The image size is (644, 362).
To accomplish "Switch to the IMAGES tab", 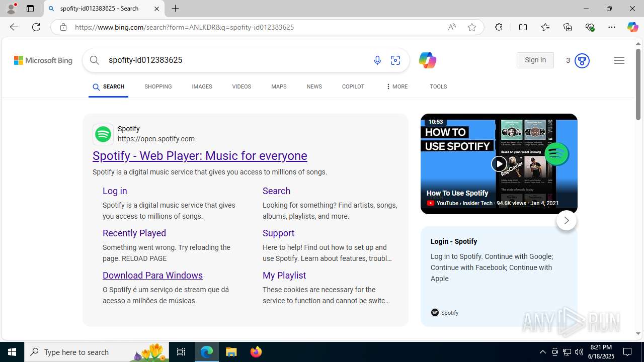I will (202, 86).
